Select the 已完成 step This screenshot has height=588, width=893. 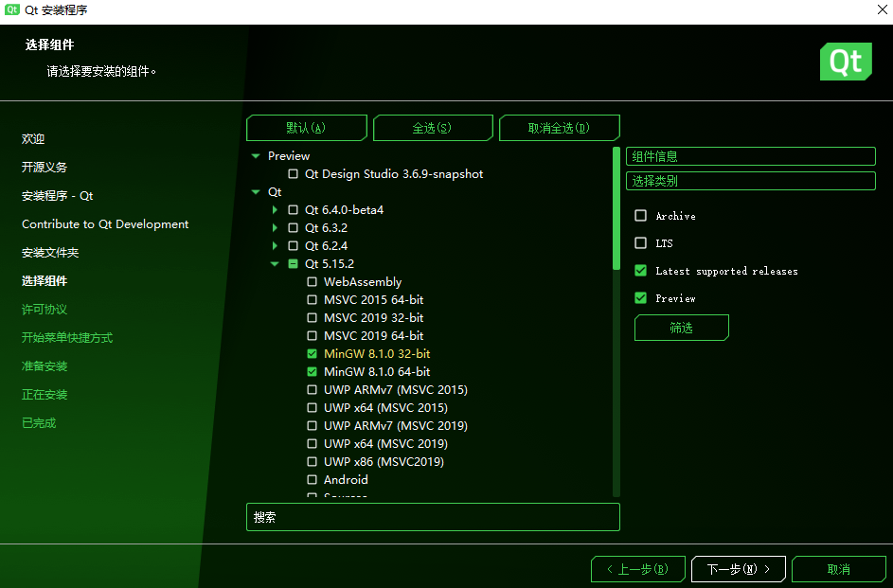(x=39, y=423)
